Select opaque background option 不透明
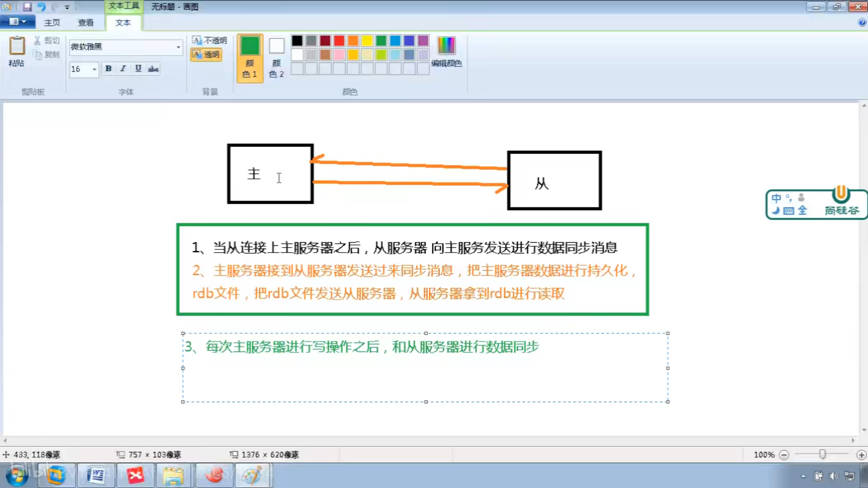868x488 pixels. pyautogui.click(x=209, y=40)
